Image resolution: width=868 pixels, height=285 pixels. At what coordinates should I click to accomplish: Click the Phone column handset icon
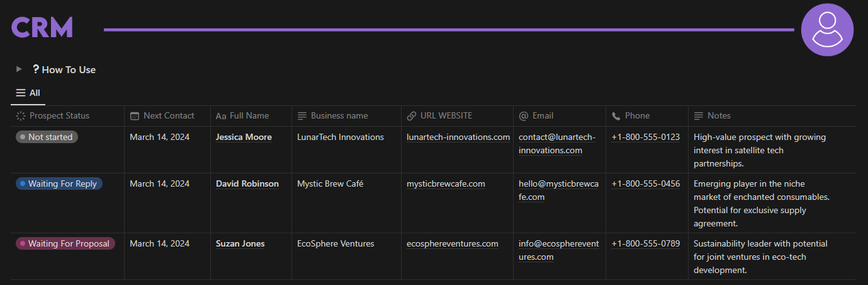click(x=616, y=116)
